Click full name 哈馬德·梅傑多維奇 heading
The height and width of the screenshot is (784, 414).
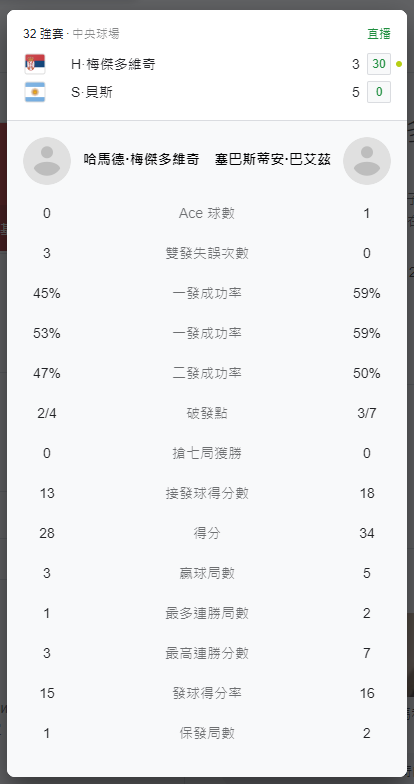[142, 160]
